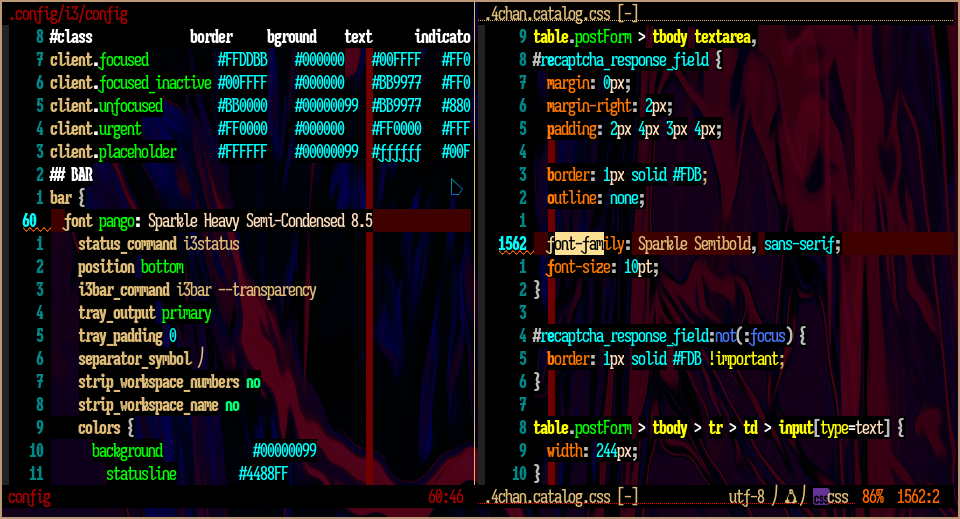Image resolution: width=960 pixels, height=519 pixels.
Task: Click the '#recaptcha_response_field {' selector line
Action: pos(628,60)
